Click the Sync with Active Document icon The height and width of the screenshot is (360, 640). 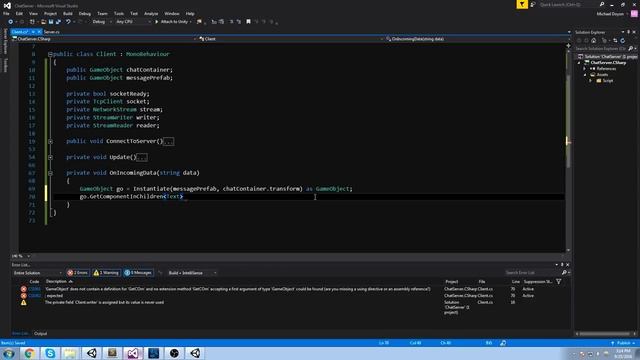[x=615, y=40]
